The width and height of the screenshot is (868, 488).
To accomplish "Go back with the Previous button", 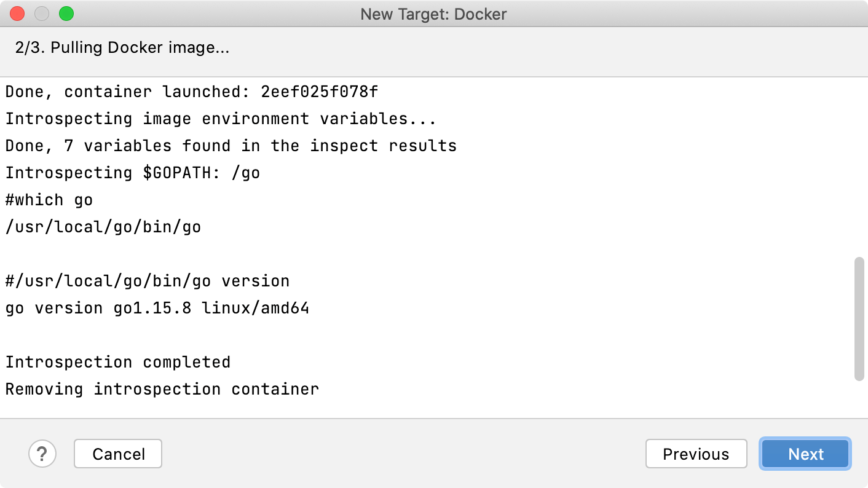I will (696, 454).
